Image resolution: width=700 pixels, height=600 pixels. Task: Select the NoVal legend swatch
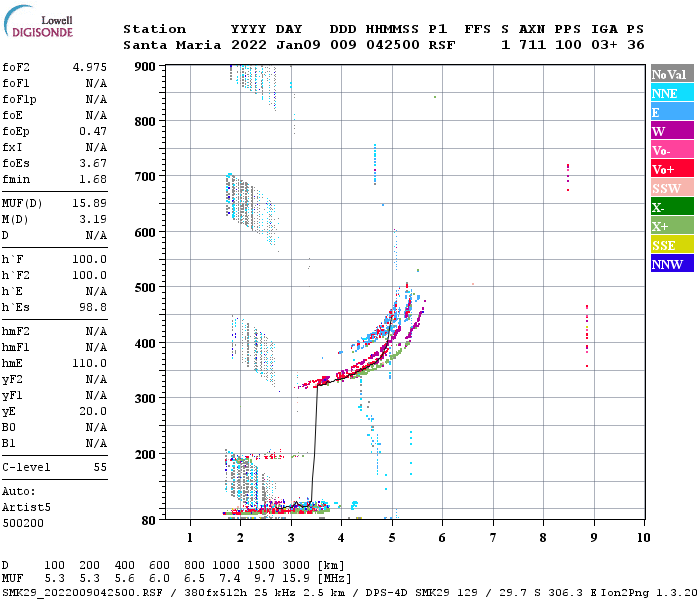pos(672,74)
